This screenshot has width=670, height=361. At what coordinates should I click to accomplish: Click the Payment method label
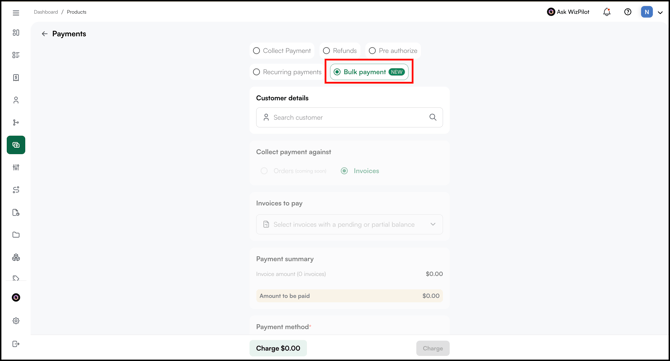point(283,327)
